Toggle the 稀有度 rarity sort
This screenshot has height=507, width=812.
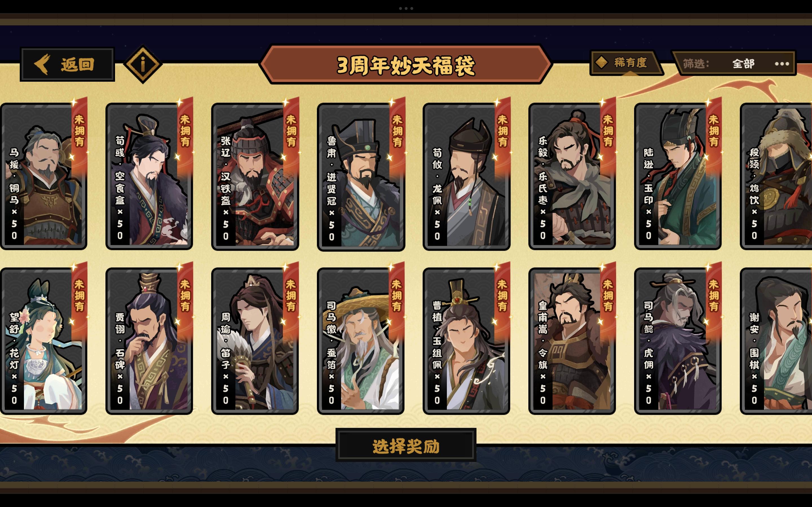tap(625, 63)
